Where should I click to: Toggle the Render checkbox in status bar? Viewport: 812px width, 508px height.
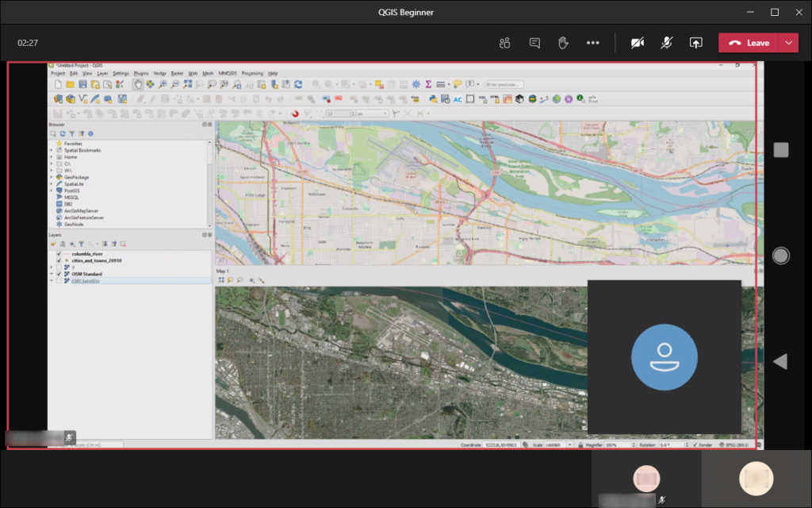(695, 444)
